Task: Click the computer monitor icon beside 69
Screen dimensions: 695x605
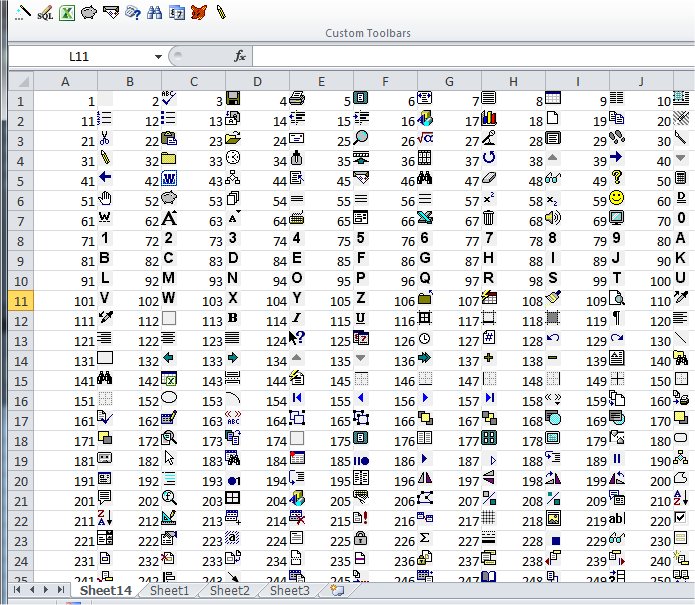Action: [x=617, y=218]
